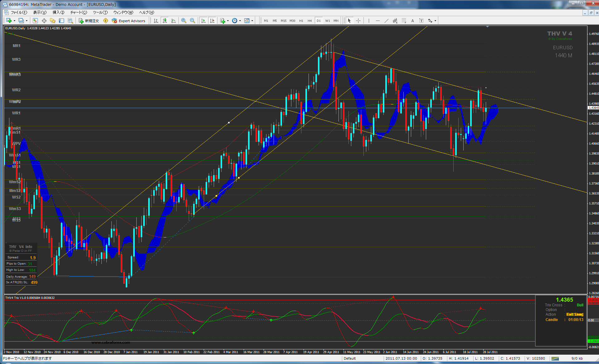Expand the periodicity clock dropdown arrow
The image size is (599, 364).
[x=240, y=21]
